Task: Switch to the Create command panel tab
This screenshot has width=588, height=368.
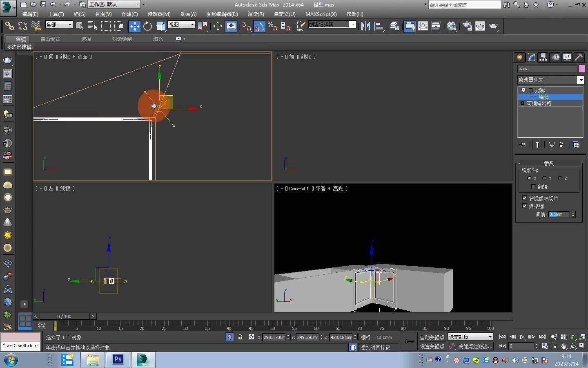Action: pos(519,57)
